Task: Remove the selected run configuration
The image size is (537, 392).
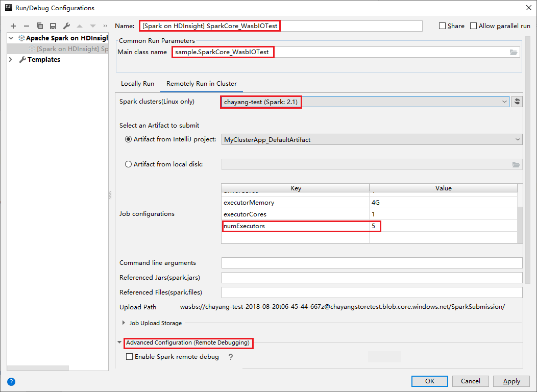Action: coord(26,26)
